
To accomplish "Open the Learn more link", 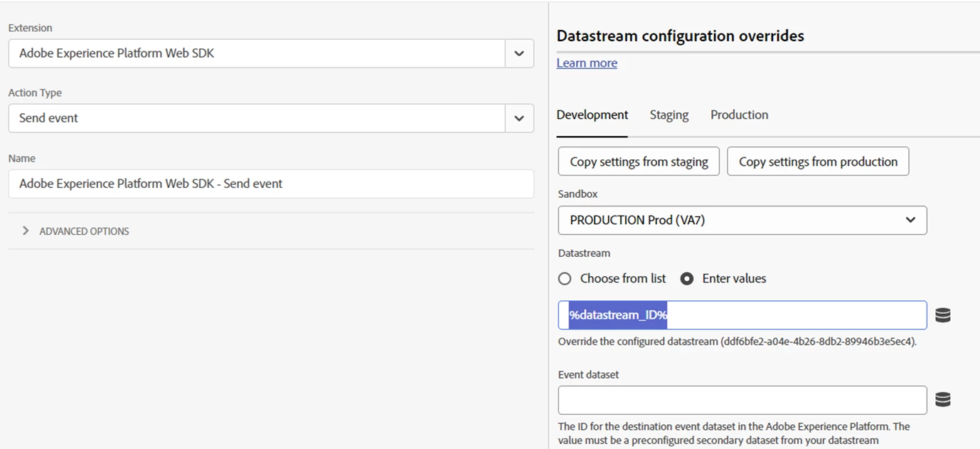I will coord(587,63).
